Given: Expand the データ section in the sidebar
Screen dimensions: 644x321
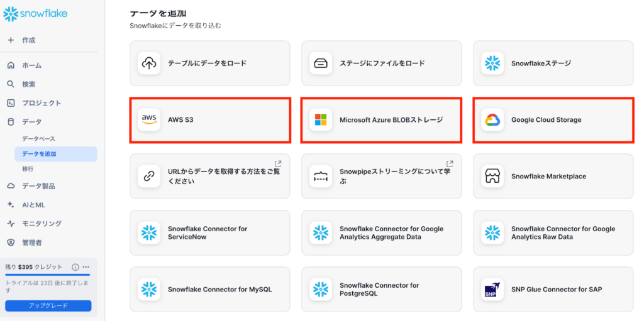Looking at the screenshot, I should coord(31,122).
